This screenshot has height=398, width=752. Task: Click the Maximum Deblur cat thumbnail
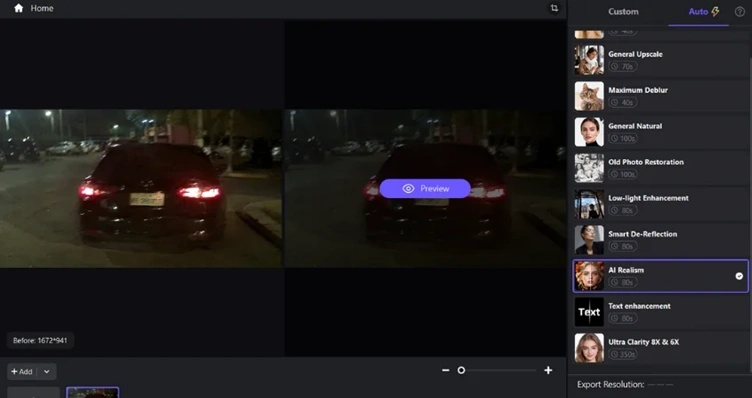click(589, 96)
